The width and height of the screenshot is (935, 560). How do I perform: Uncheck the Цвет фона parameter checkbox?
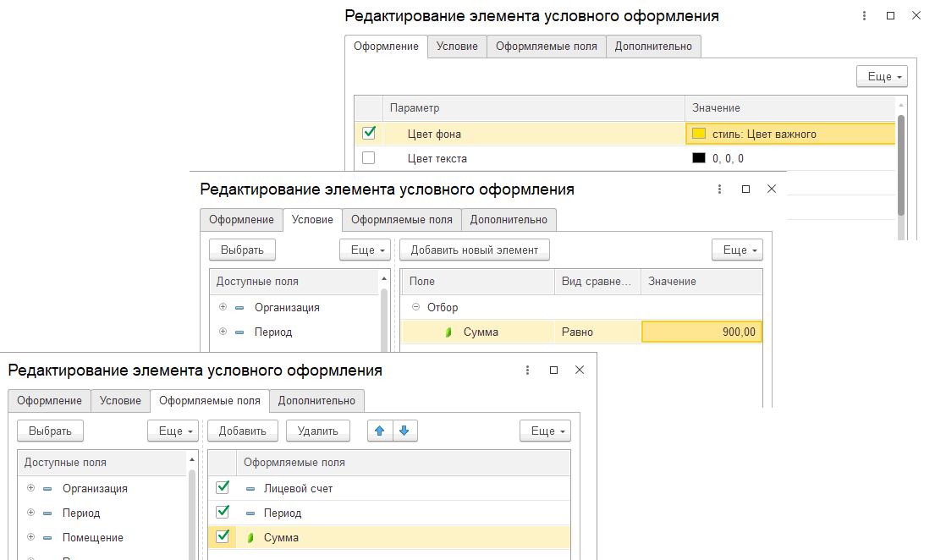(x=368, y=133)
